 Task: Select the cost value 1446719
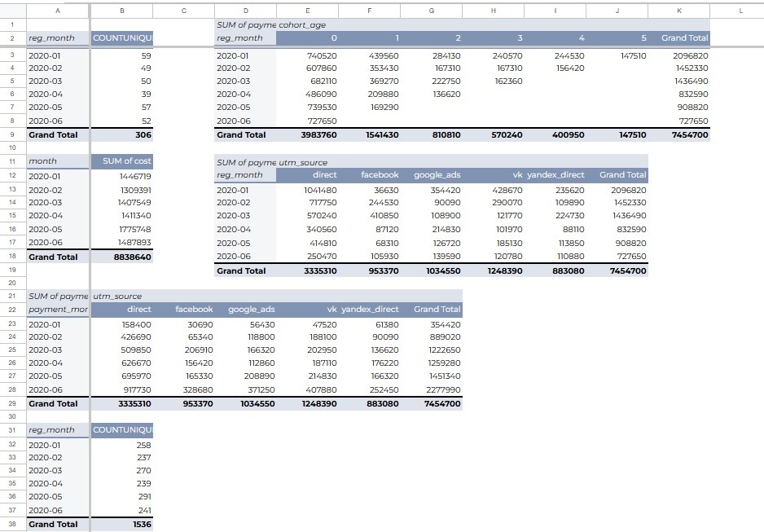(x=122, y=176)
